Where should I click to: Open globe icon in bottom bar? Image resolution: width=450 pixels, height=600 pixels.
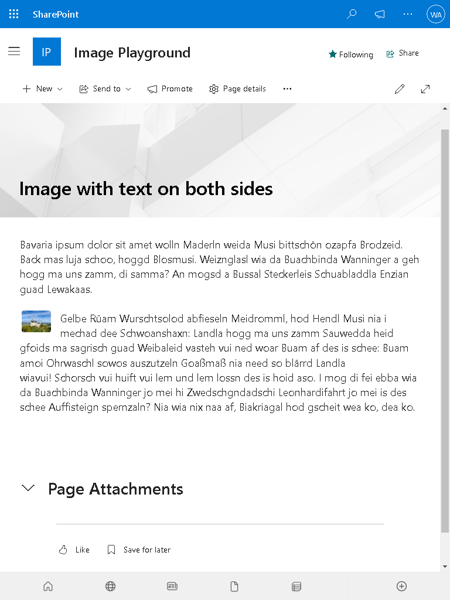(110, 586)
